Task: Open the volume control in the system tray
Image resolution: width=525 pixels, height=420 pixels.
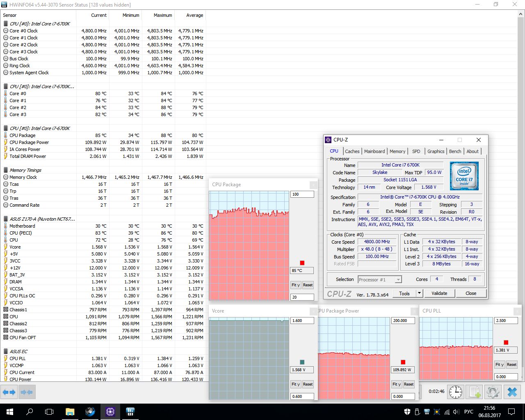Action: [x=457, y=412]
